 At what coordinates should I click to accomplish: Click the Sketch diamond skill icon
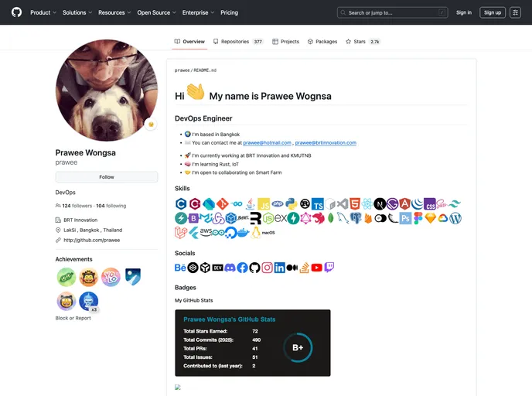[x=430, y=218]
